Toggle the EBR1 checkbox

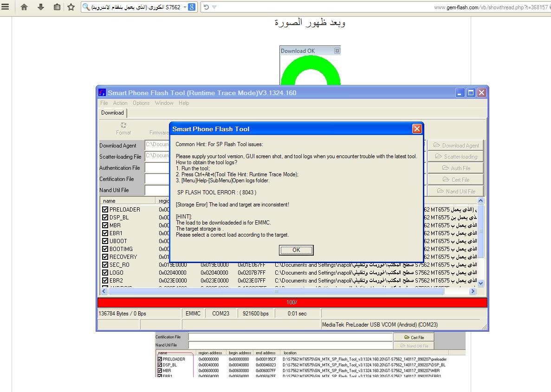click(105, 233)
